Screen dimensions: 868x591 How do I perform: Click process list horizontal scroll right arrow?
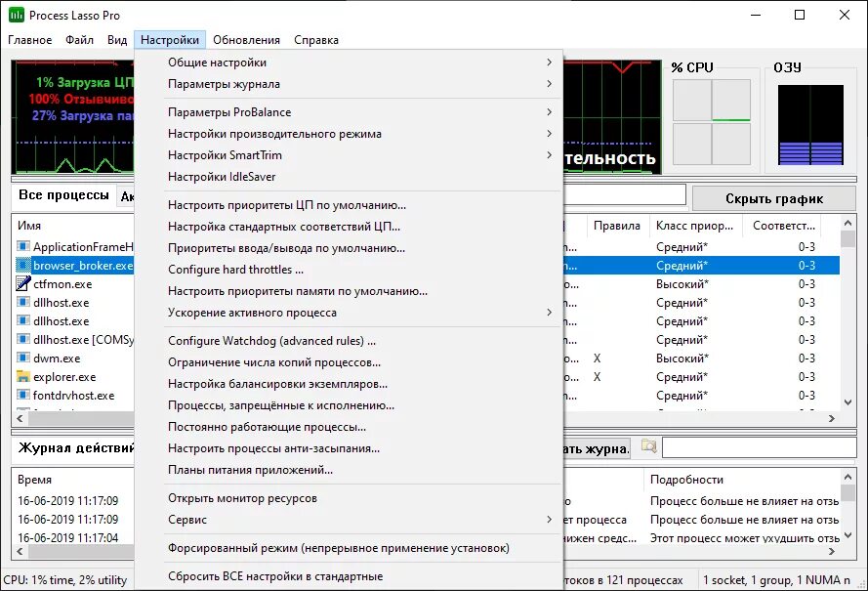(x=832, y=419)
